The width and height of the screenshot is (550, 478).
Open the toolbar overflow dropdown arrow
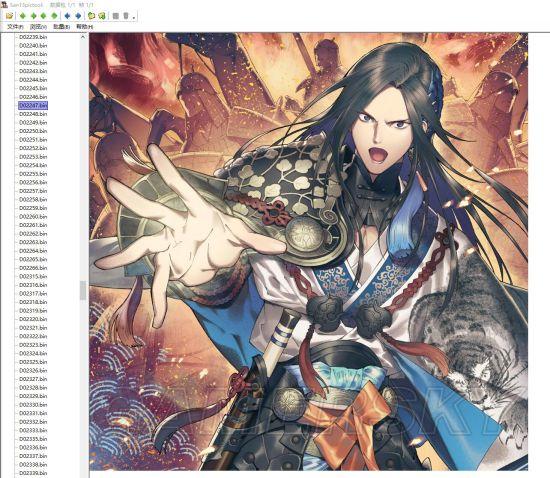pos(134,16)
